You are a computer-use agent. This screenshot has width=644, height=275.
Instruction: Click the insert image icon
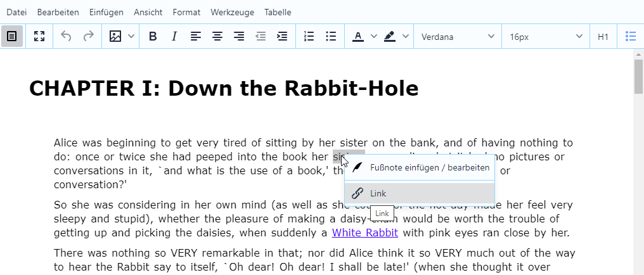coord(115,37)
